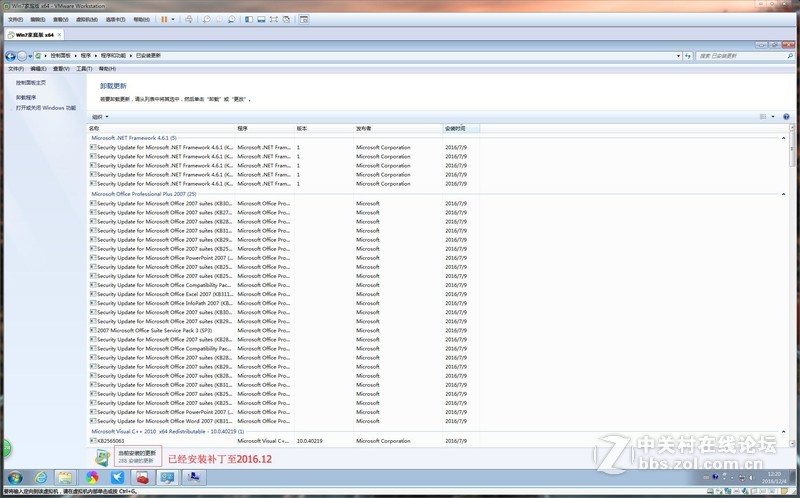Switch to the Control Panel taskbar button

click(x=167, y=478)
